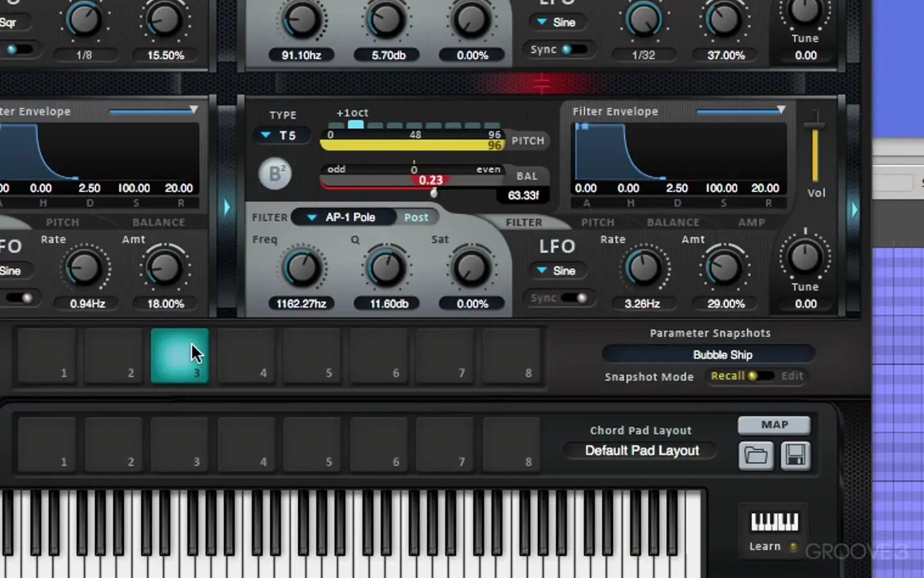
Task: Click the disk icon to save the pad layout
Action: (796, 455)
